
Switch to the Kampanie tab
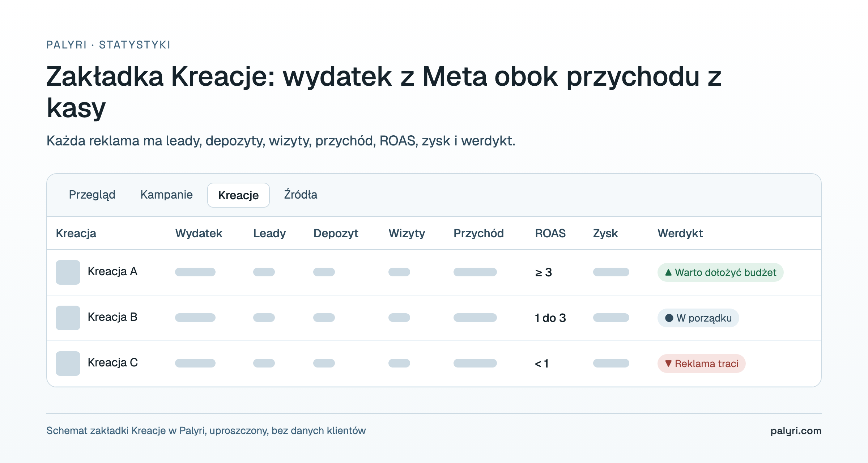click(166, 195)
